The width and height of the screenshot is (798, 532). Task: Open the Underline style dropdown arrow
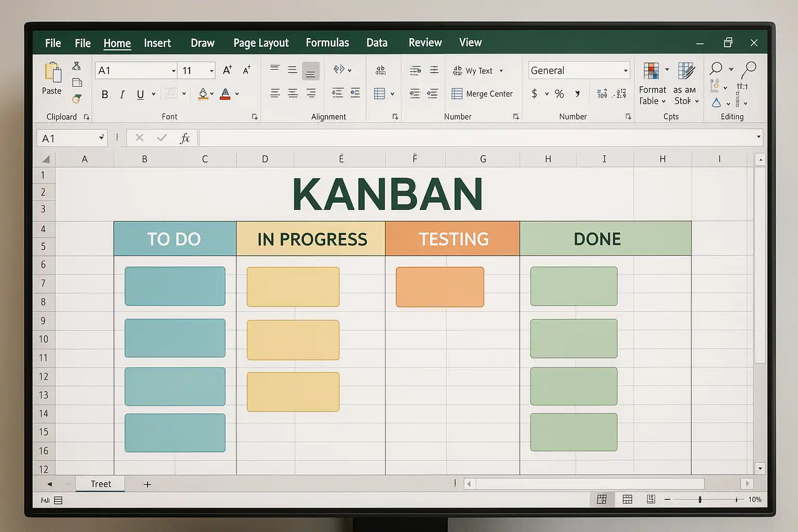pos(153,94)
